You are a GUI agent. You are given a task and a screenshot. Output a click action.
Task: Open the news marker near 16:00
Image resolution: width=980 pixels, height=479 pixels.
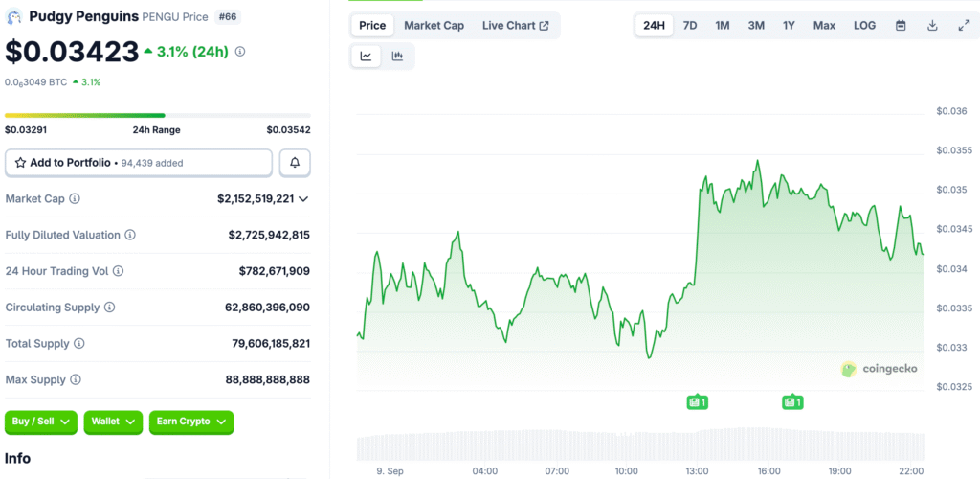(x=792, y=402)
